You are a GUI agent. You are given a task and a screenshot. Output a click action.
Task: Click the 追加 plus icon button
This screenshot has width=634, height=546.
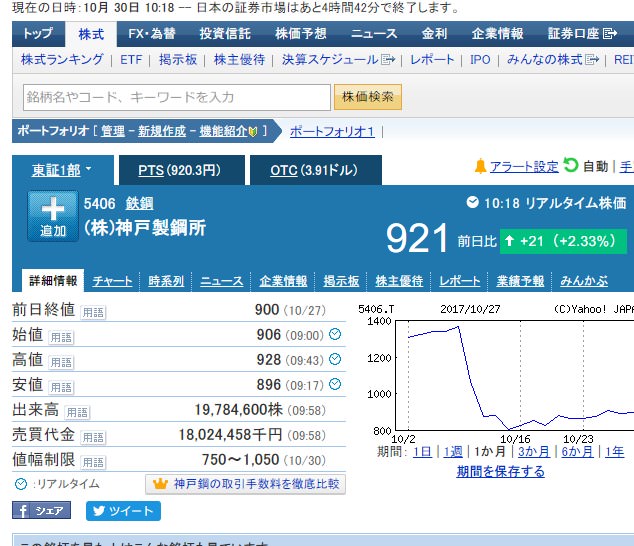[53, 216]
